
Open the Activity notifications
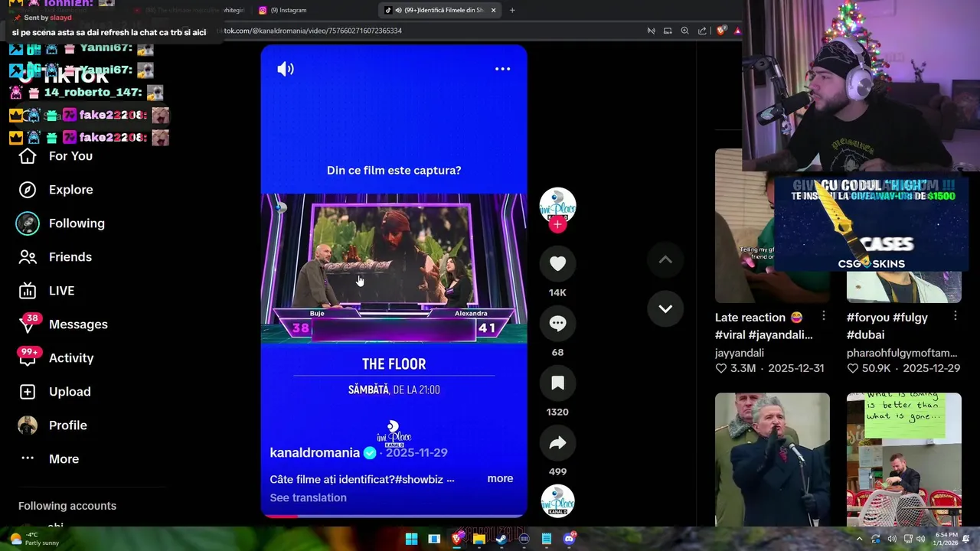[x=71, y=358]
